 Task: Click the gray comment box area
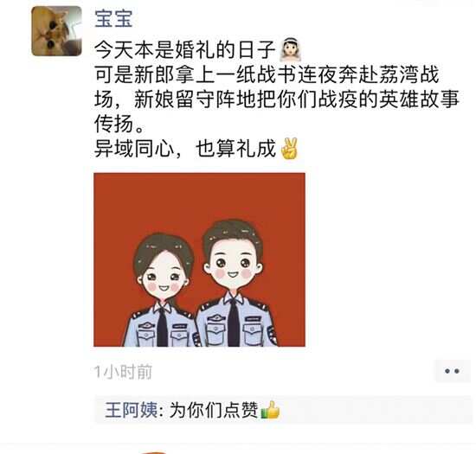[x=283, y=410]
